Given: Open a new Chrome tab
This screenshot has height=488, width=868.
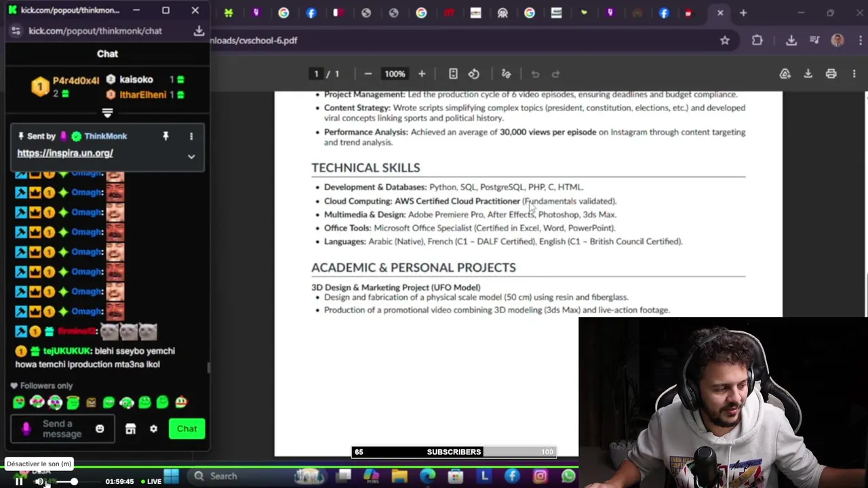Looking at the screenshot, I should 743,13.
